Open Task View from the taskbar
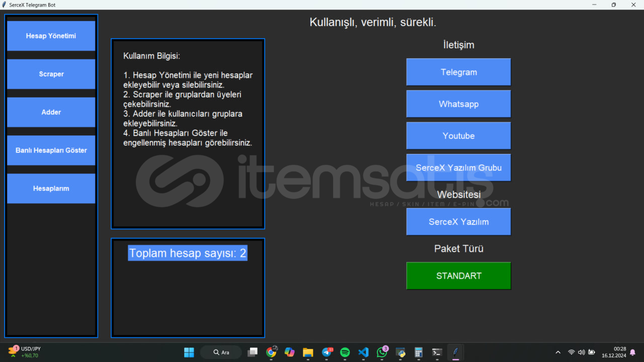Screen dimensions: 644x362 pyautogui.click(x=253, y=352)
